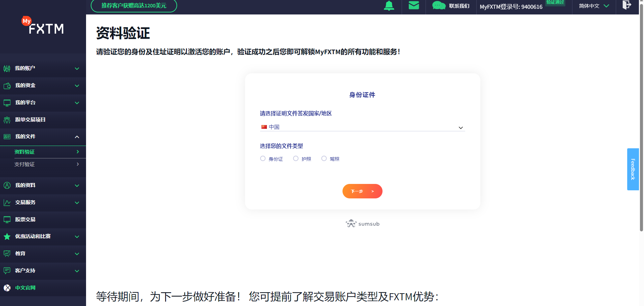The width and height of the screenshot is (644, 306).
Task: Click MyFXTM登录号 9400616 text
Action: click(x=511, y=7)
